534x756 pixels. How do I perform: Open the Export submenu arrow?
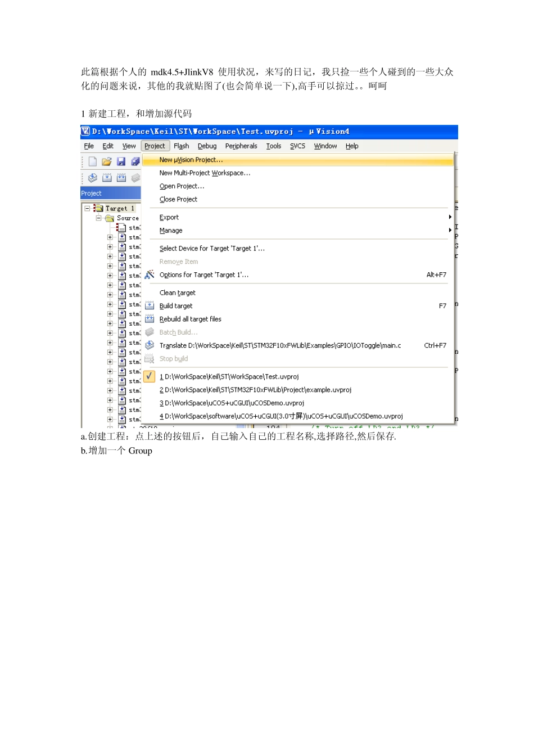point(450,217)
